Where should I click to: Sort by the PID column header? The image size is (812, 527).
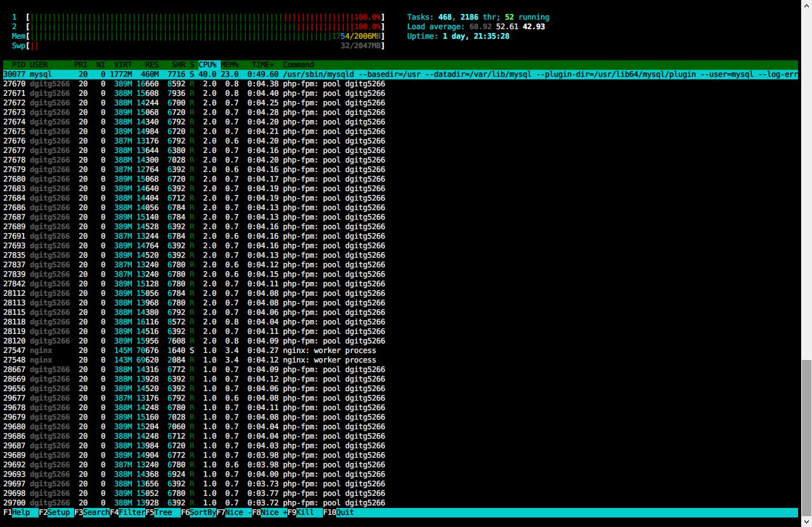tap(18, 65)
